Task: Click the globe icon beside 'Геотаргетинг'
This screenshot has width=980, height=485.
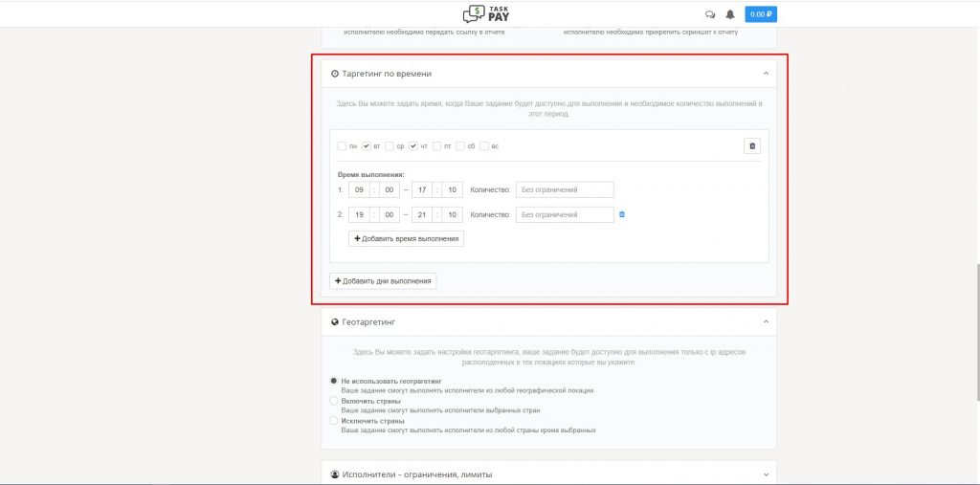Action: point(335,321)
